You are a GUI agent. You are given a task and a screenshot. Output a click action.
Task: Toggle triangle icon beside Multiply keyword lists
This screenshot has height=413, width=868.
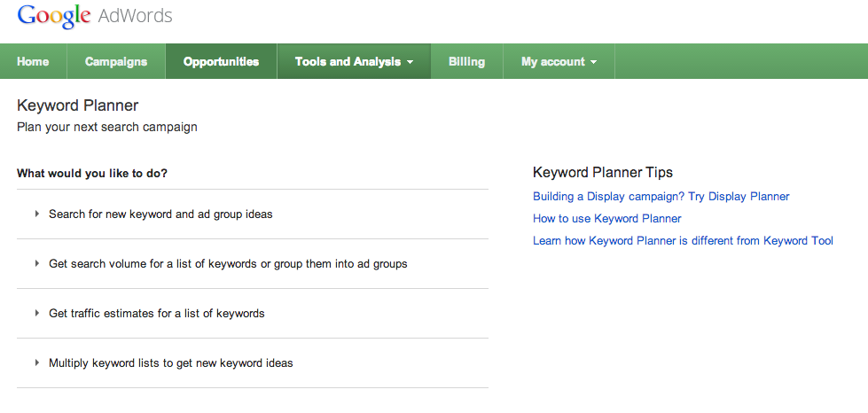37,362
